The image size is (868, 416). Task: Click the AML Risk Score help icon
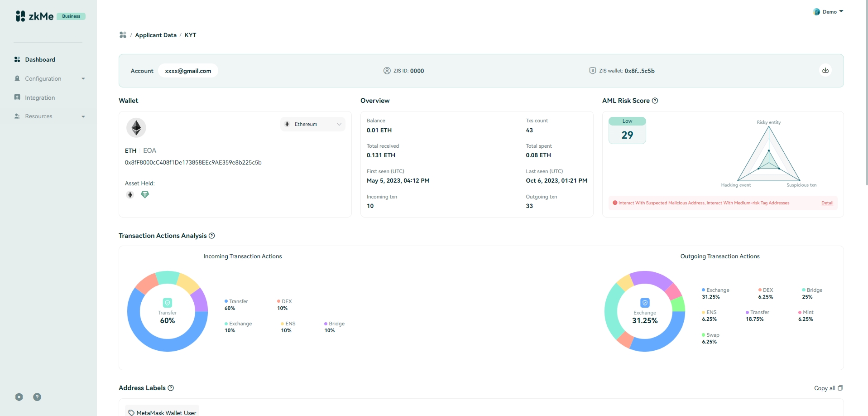coord(655,101)
